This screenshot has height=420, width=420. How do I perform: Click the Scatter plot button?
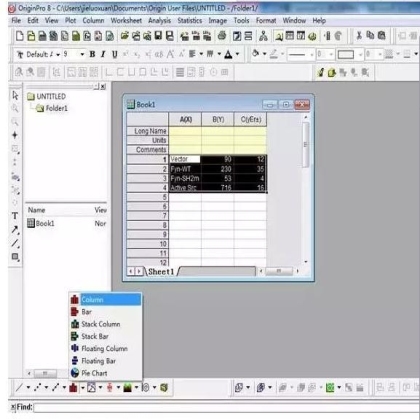tap(37, 387)
